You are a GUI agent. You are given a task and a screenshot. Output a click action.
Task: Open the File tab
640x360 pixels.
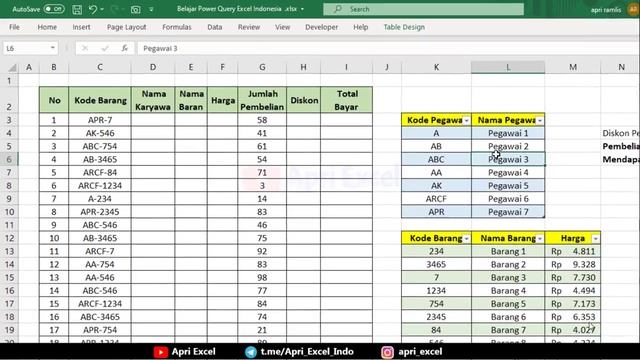(x=14, y=27)
